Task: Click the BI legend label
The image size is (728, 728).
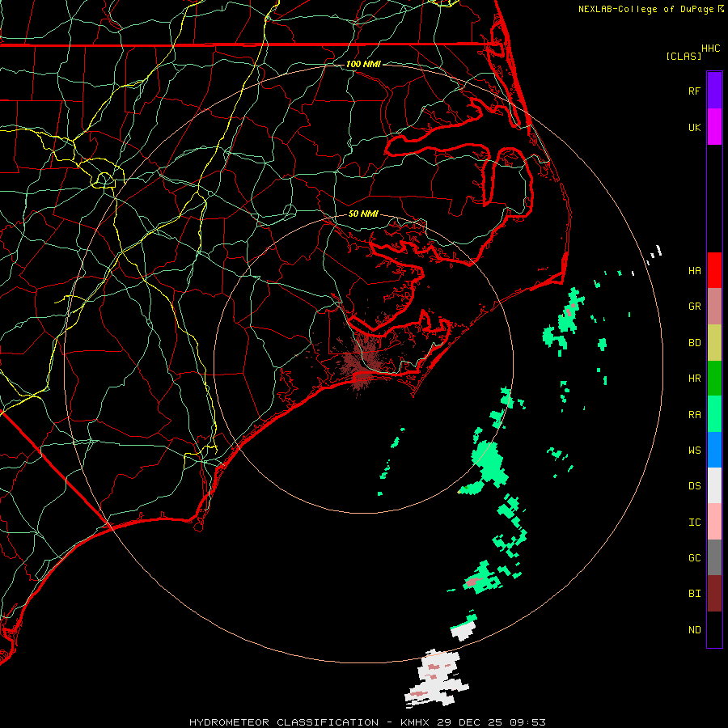Action: (694, 594)
